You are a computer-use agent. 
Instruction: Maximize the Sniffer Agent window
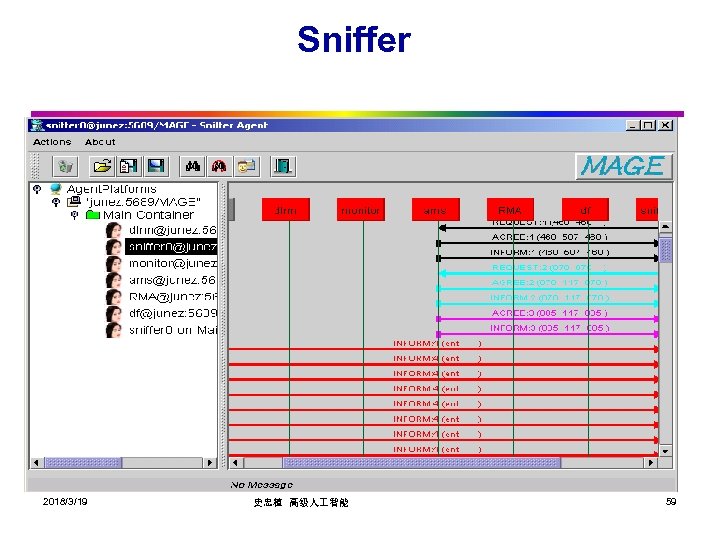click(649, 125)
